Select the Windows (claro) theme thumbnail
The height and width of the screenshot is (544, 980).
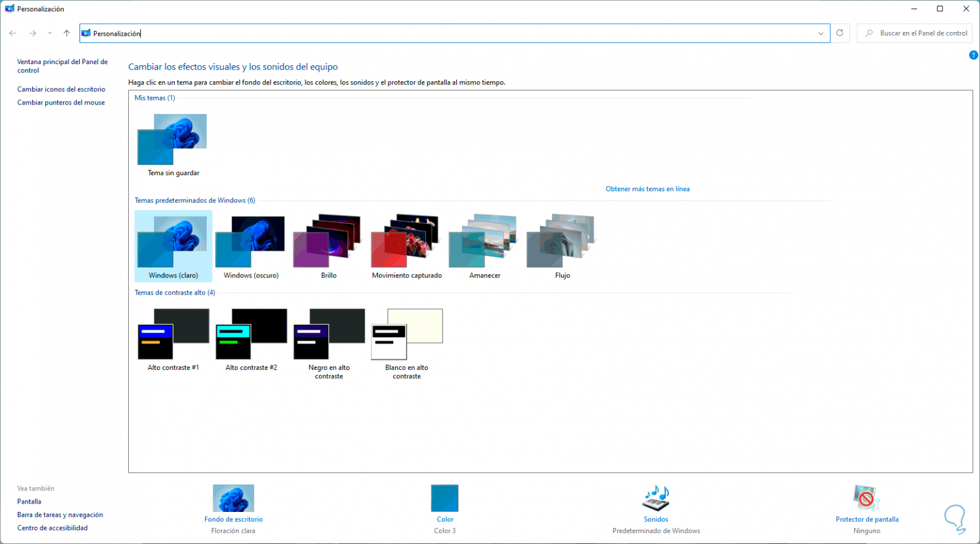pyautogui.click(x=173, y=246)
